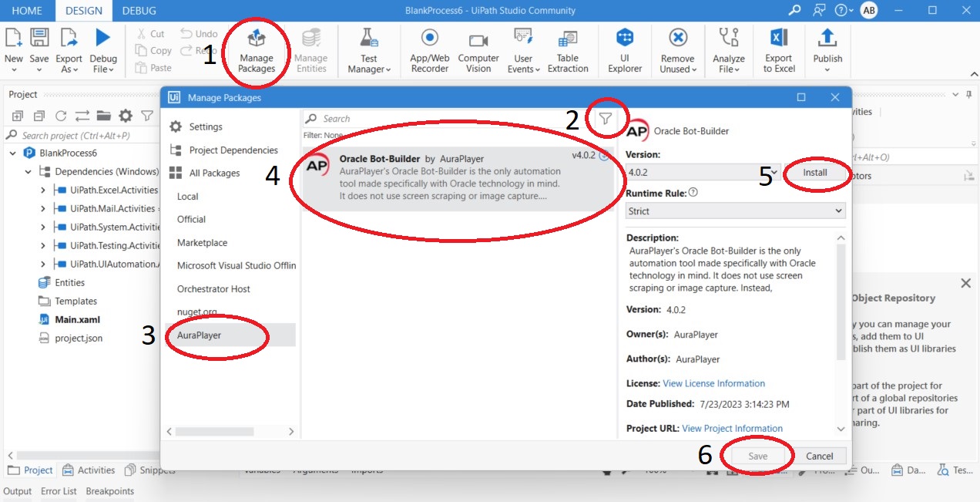Switch to the DEBUG tab
Viewport: 980px width, 502px height.
pos(139,11)
